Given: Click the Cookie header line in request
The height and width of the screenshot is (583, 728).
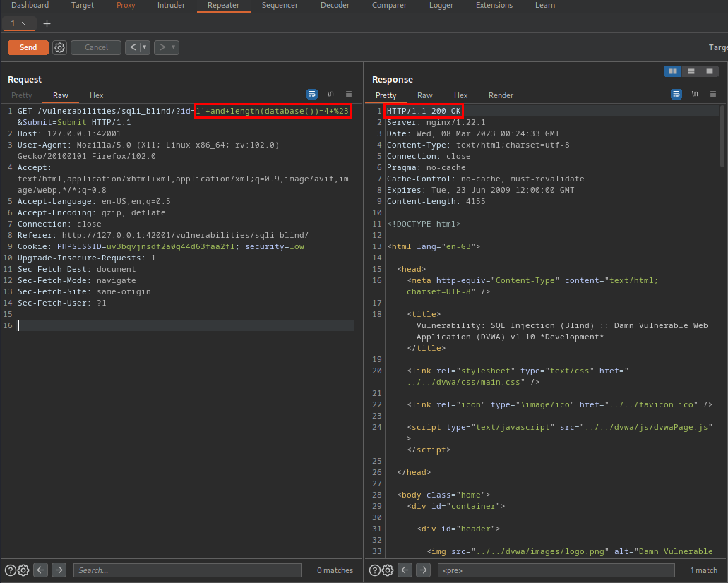Looking at the screenshot, I should click(161, 246).
